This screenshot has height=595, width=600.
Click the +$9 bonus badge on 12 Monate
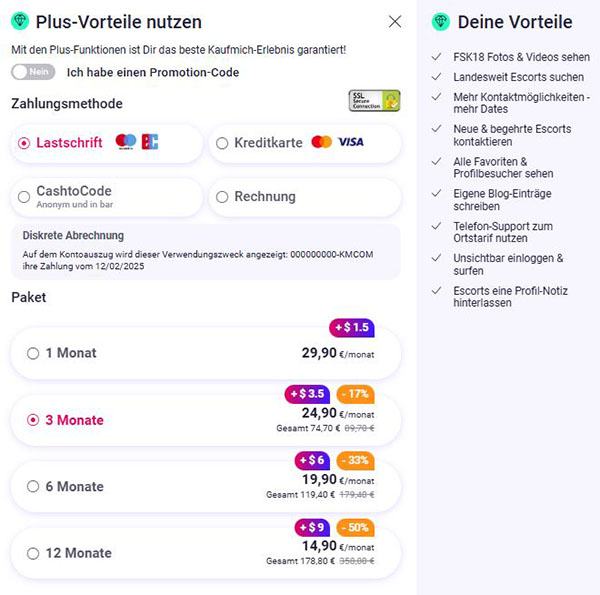(312, 527)
